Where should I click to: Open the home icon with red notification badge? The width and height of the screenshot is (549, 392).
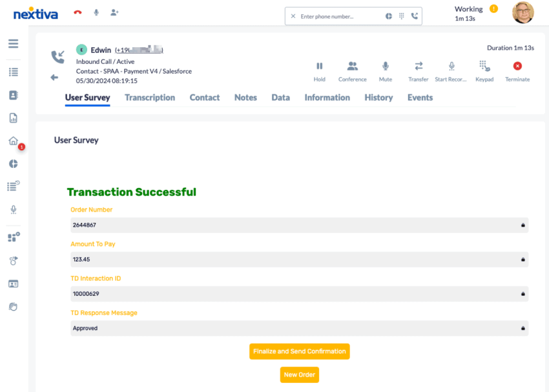click(x=13, y=140)
